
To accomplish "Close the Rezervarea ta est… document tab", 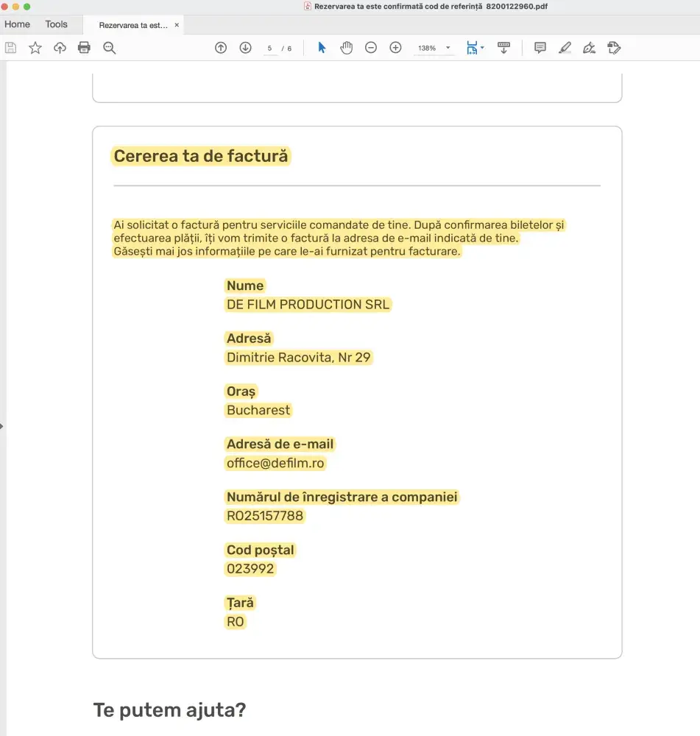I will click(x=177, y=25).
